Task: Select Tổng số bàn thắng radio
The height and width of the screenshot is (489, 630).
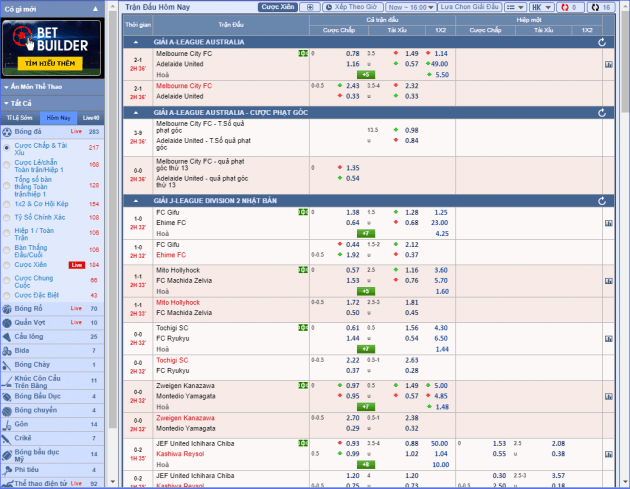Action: [x=6, y=186]
